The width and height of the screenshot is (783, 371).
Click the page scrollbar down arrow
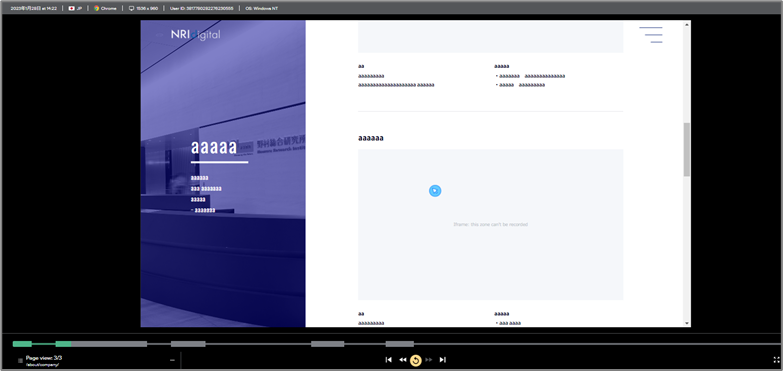687,324
